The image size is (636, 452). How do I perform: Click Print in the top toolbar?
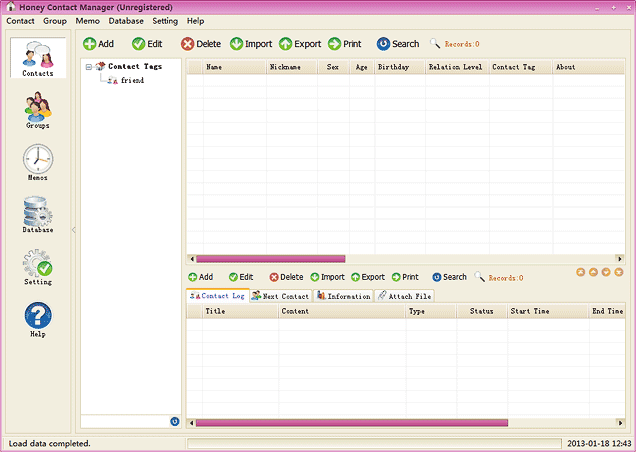pos(345,44)
